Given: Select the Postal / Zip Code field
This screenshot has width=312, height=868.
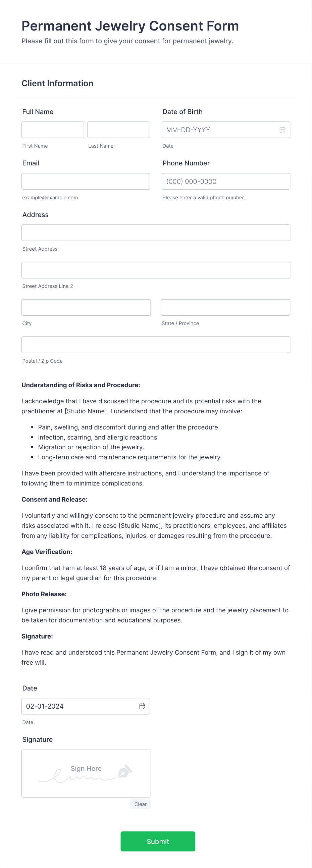Looking at the screenshot, I should pyautogui.click(x=156, y=344).
